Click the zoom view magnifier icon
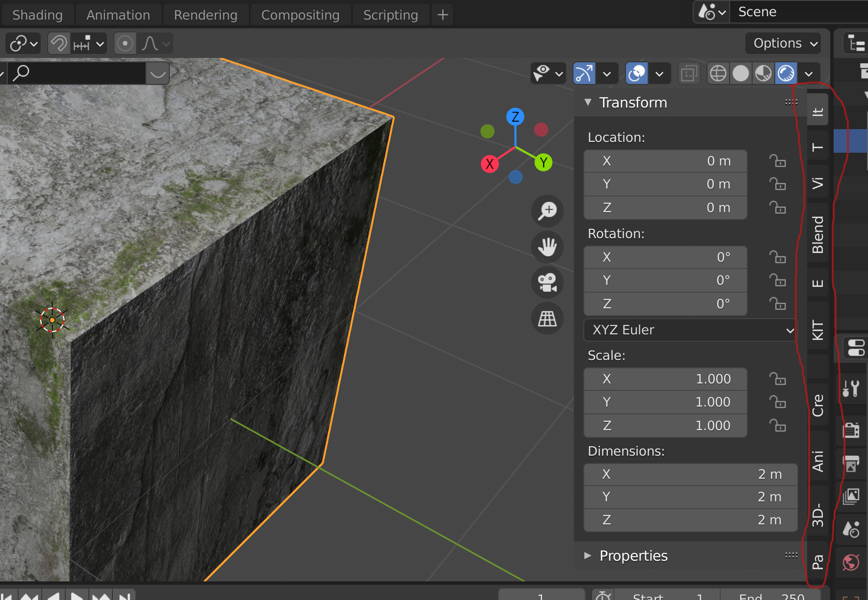The image size is (868, 600). (x=547, y=211)
